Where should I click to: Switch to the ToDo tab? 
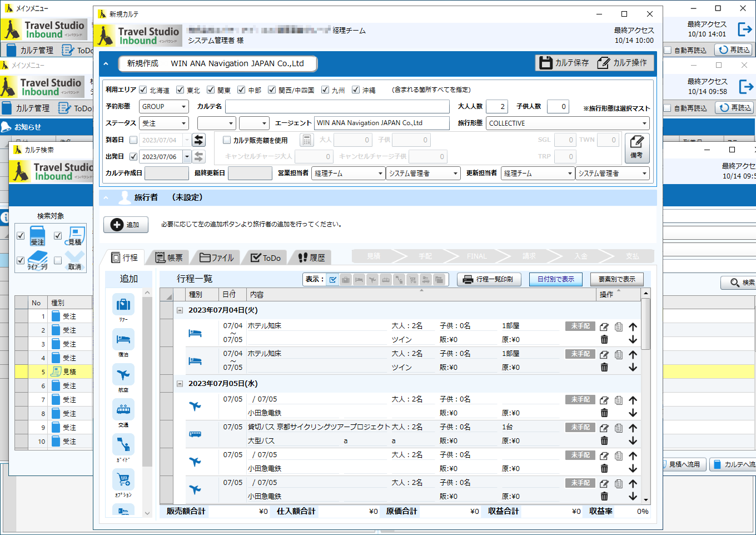(x=266, y=257)
